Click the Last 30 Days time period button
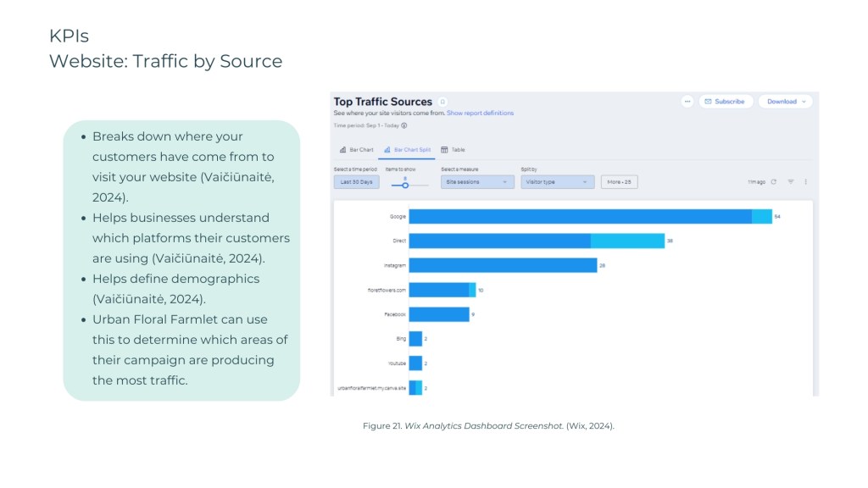 click(356, 181)
